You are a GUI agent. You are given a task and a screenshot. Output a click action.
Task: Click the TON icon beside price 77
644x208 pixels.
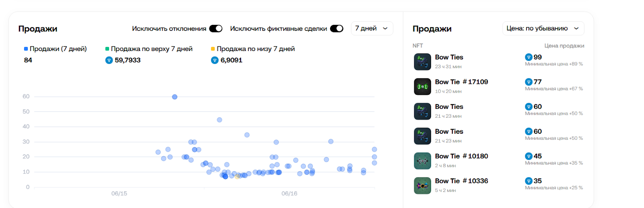tap(528, 82)
